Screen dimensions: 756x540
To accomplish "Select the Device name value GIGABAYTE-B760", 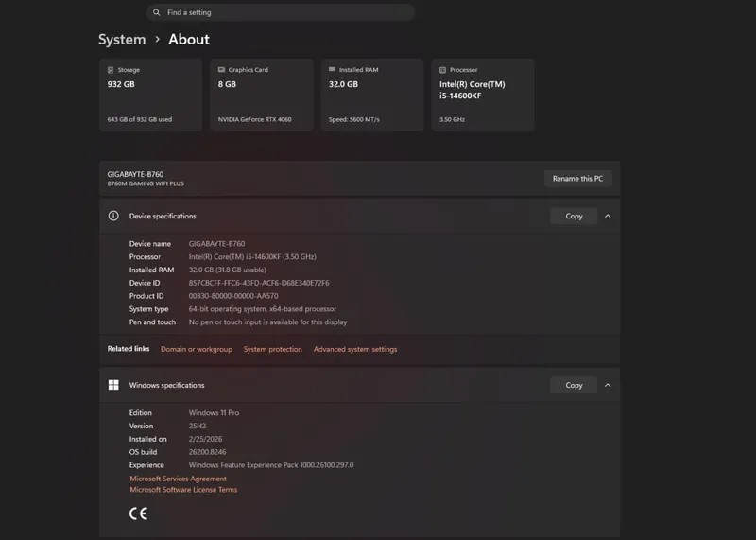I will coord(217,244).
